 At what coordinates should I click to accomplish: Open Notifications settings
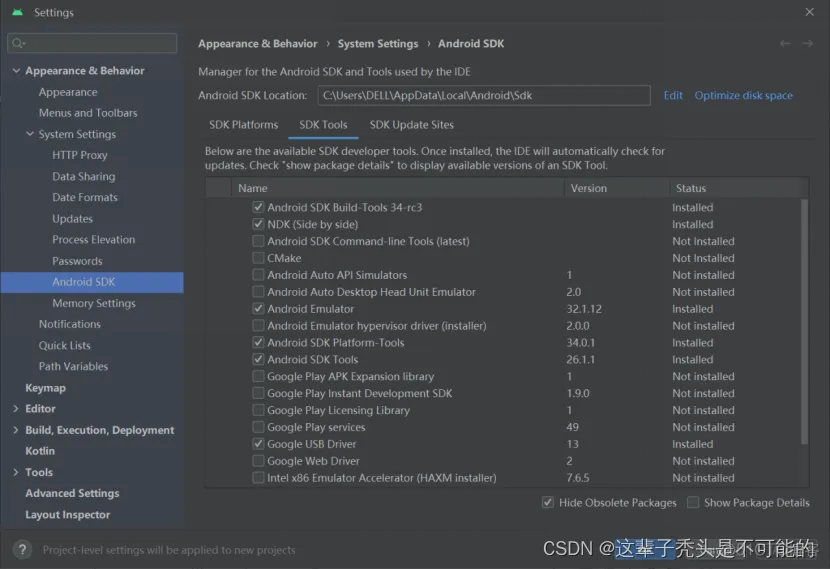point(69,324)
